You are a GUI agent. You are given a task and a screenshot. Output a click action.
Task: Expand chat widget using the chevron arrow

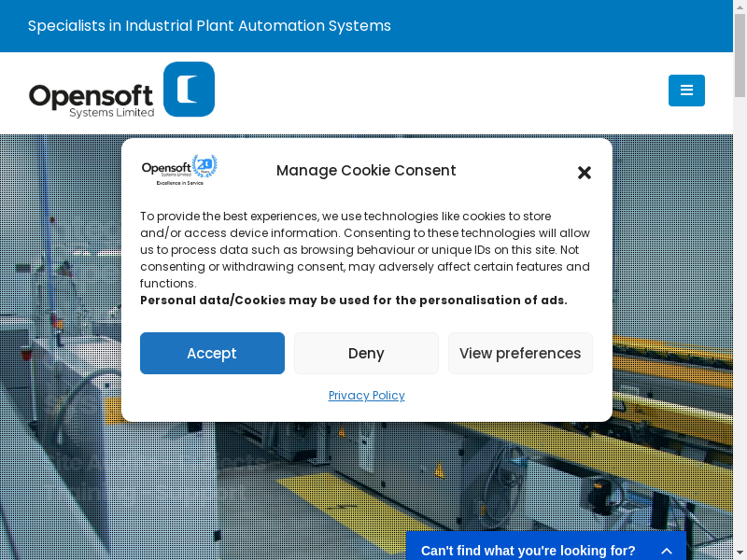point(667,551)
